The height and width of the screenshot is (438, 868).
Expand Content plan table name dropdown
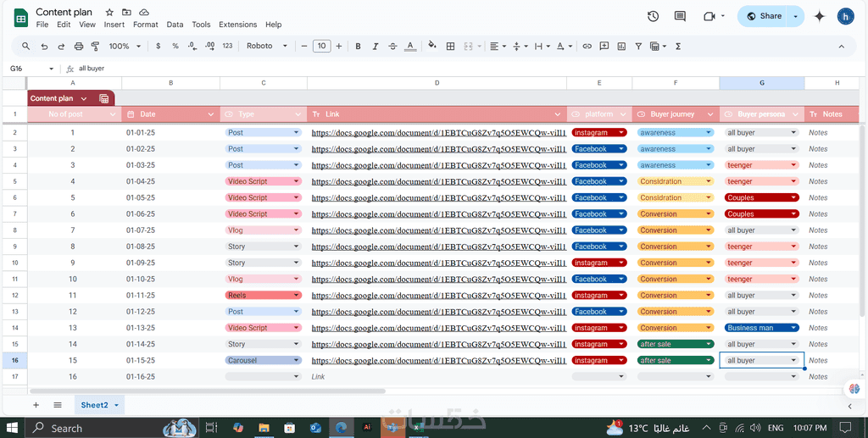coord(84,98)
